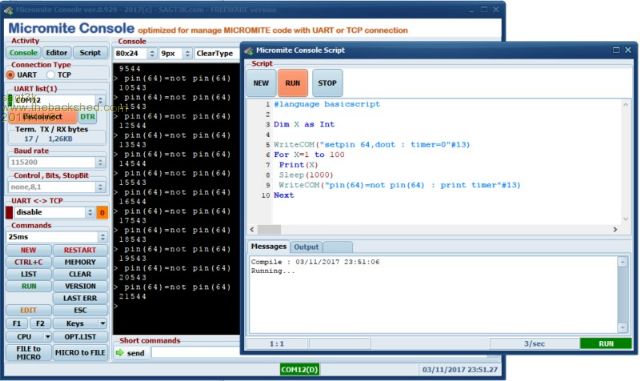Click the Disconnect button
The image size is (640, 381).
(x=42, y=117)
